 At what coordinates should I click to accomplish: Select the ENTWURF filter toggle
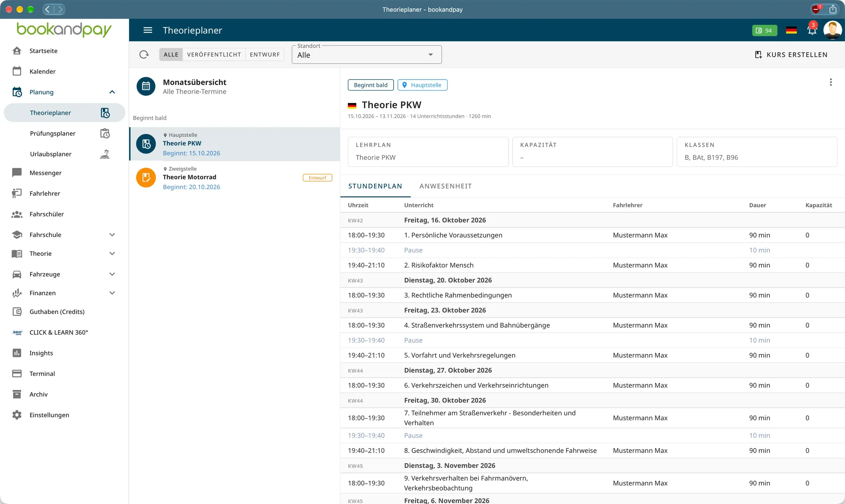tap(265, 55)
